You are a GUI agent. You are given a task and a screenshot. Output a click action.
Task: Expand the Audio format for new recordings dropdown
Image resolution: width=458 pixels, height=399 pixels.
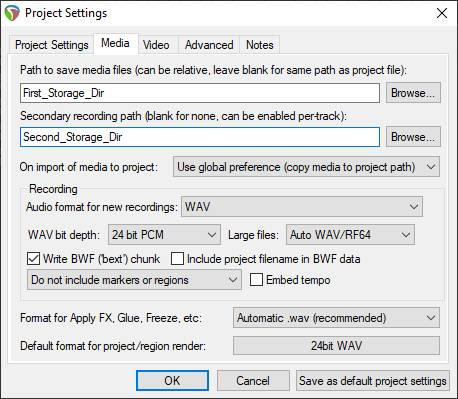tap(302, 207)
